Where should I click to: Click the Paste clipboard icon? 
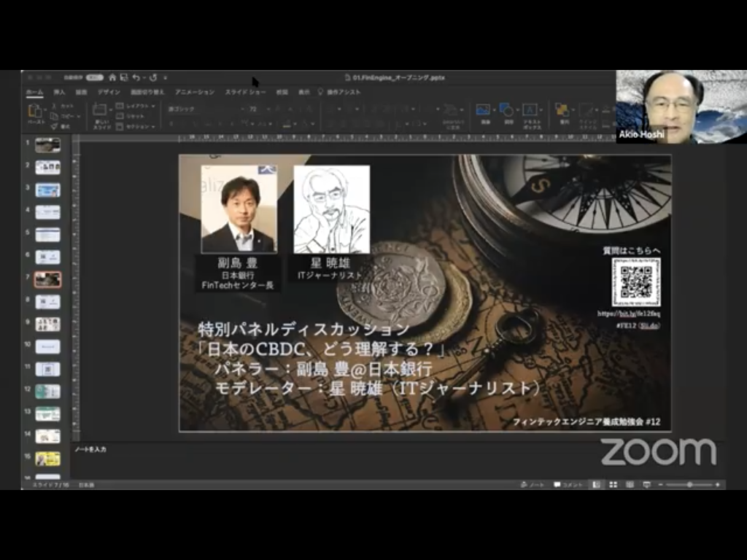[x=35, y=111]
